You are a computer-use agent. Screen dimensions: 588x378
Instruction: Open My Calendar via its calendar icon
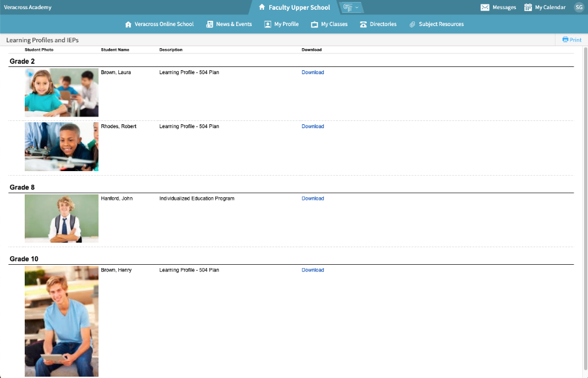(528, 7)
